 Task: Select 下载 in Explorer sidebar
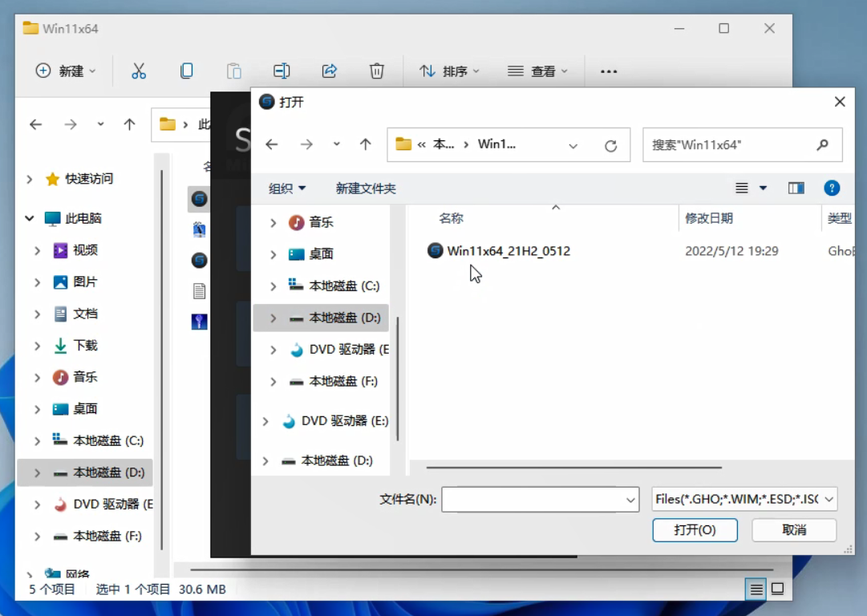point(85,346)
